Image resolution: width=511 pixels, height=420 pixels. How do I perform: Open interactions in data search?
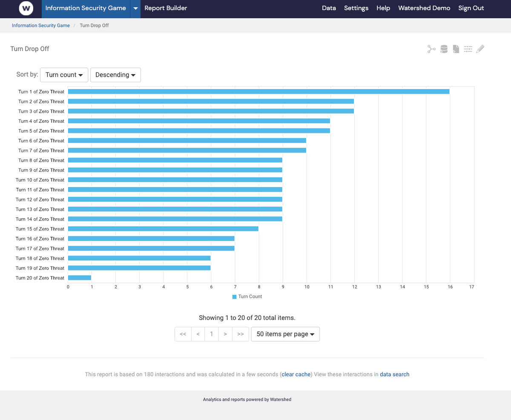[394, 374]
